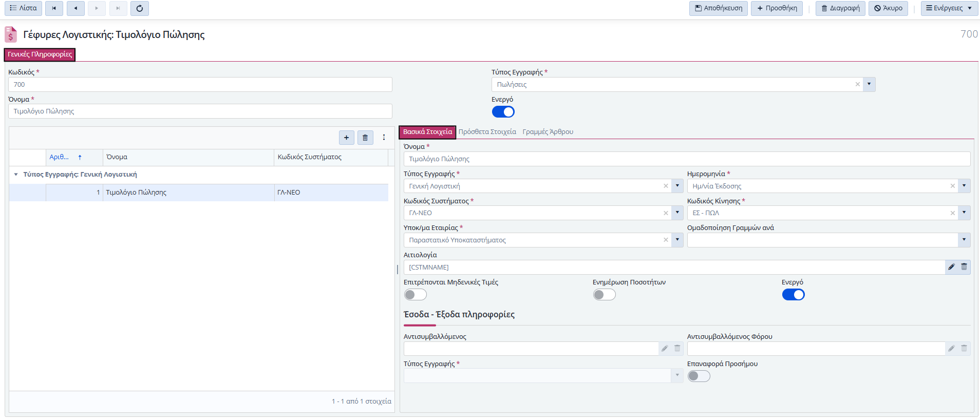The width and height of the screenshot is (980, 420).
Task: Click the previous record arrow icon
Action: pos(76,8)
